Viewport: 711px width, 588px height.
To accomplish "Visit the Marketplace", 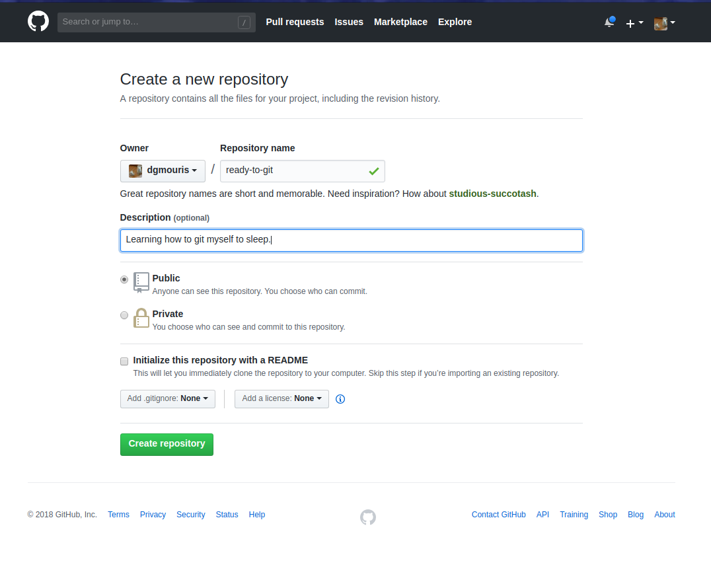I will click(x=400, y=22).
